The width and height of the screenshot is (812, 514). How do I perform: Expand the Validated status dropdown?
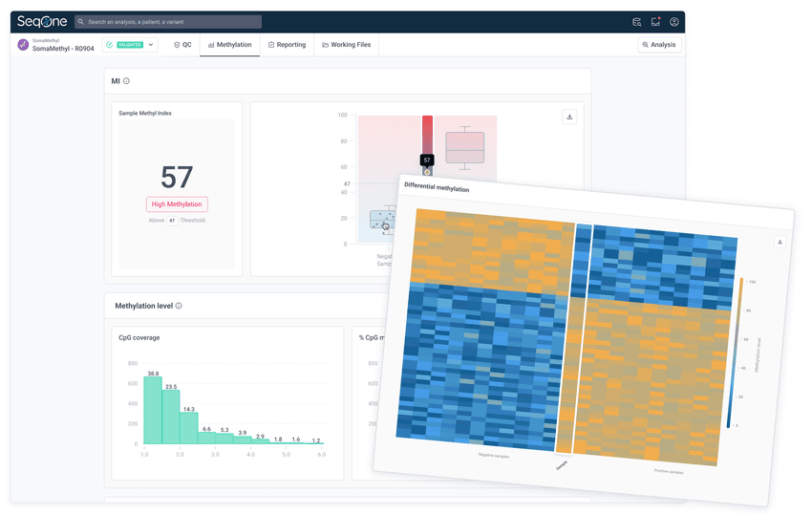coord(130,45)
